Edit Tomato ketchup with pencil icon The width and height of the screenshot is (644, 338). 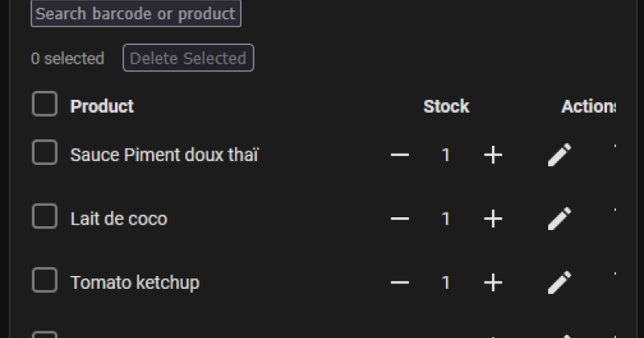[559, 282]
